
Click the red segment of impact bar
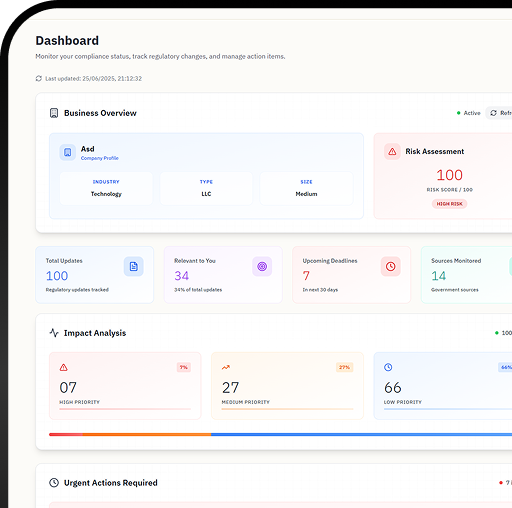(66, 434)
